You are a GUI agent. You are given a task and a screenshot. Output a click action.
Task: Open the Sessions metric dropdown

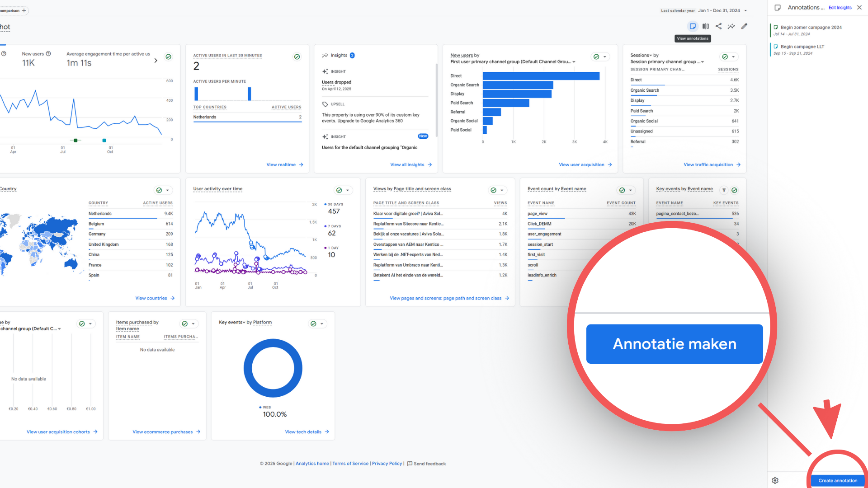pos(651,56)
